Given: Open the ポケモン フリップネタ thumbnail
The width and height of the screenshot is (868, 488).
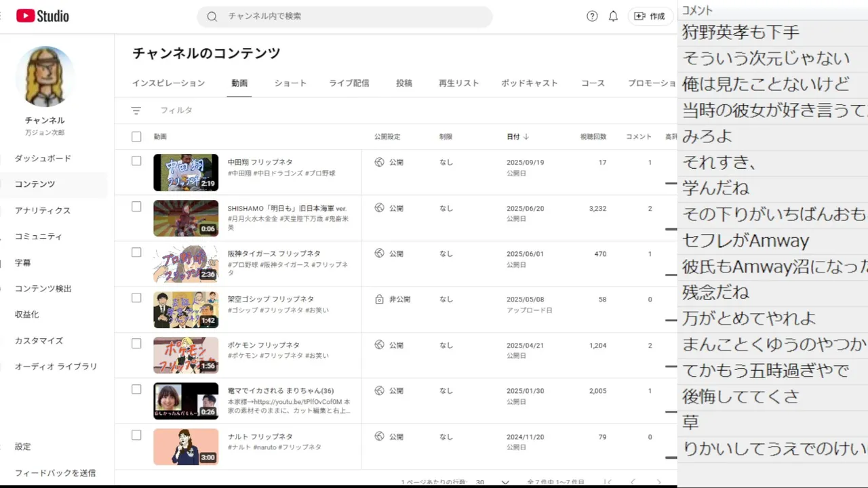Looking at the screenshot, I should click(x=186, y=355).
